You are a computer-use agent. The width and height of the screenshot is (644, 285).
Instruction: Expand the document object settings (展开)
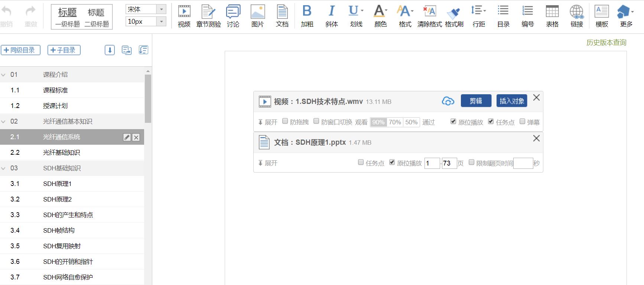point(268,163)
